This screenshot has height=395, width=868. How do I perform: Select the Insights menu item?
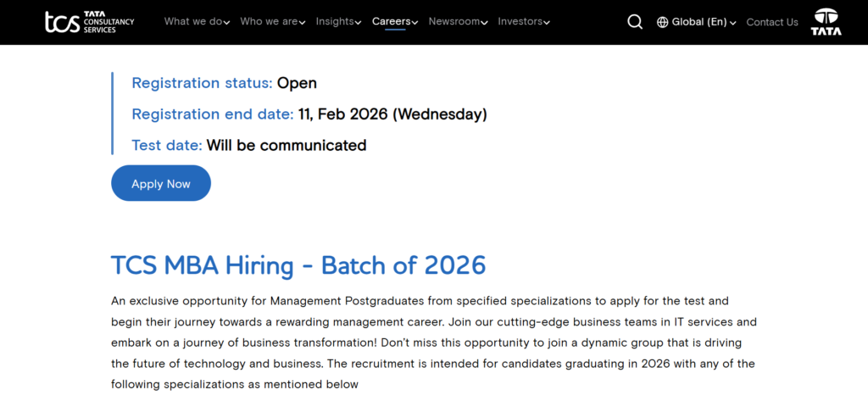click(334, 21)
